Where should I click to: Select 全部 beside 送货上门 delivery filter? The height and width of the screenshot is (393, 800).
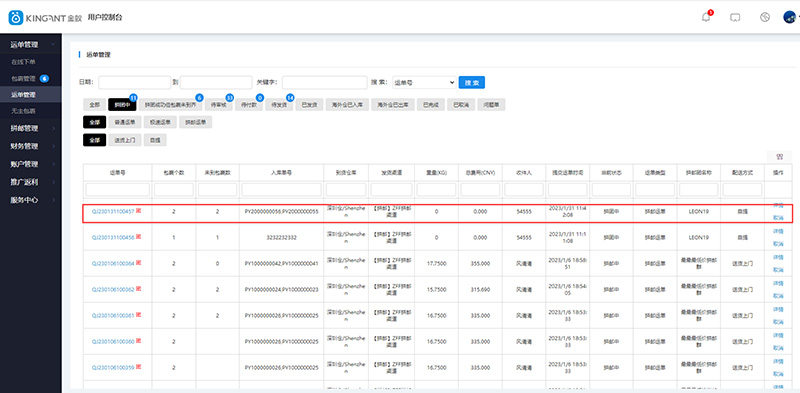(x=94, y=140)
